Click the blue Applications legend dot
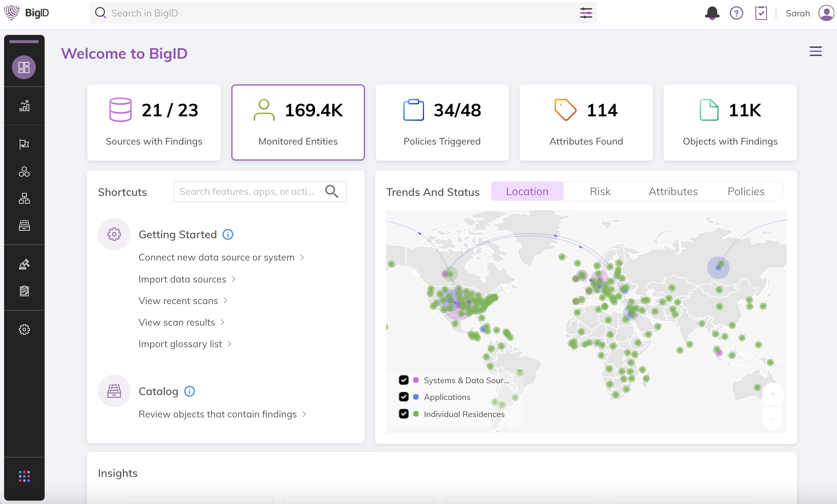The width and height of the screenshot is (837, 504). 416,397
